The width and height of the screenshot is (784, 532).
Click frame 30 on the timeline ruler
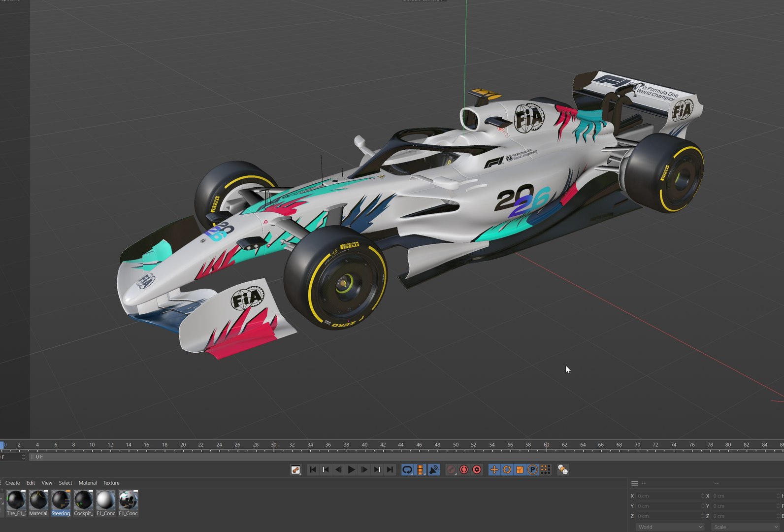[x=273, y=445]
